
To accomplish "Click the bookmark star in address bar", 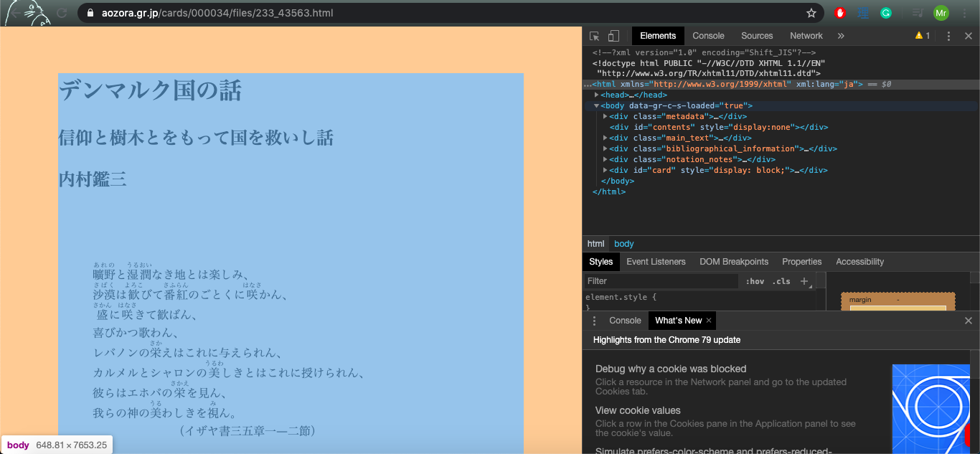I will click(811, 12).
